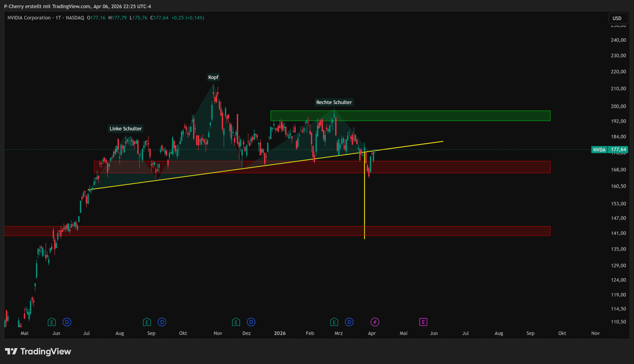634x364 pixels.
Task: Click the TradingView logo
Action: (x=38, y=351)
